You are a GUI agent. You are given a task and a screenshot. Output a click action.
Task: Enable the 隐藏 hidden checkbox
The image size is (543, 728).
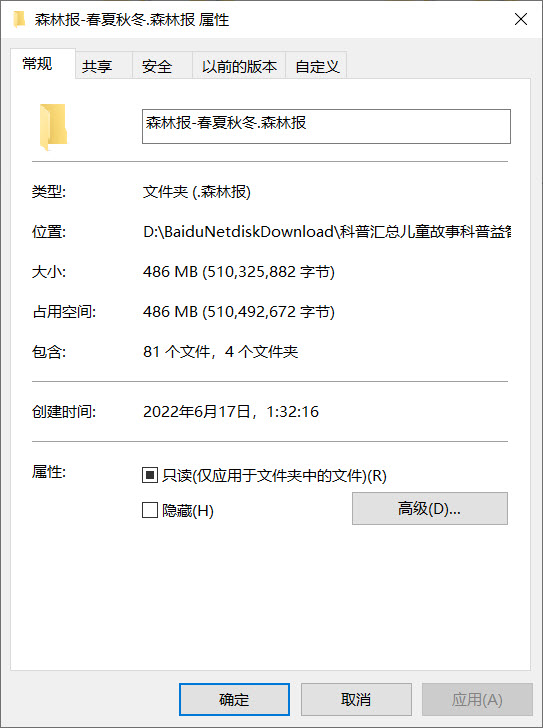150,510
